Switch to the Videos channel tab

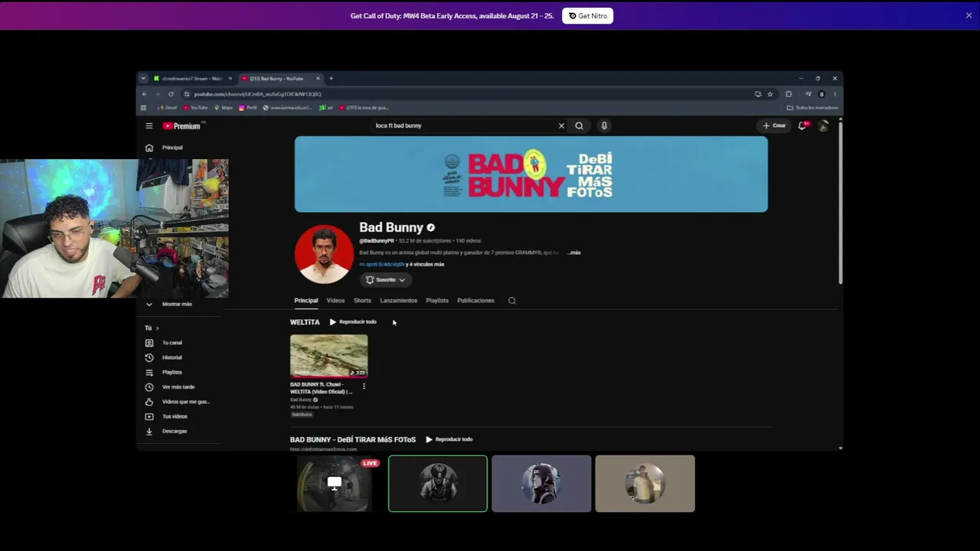(x=335, y=301)
